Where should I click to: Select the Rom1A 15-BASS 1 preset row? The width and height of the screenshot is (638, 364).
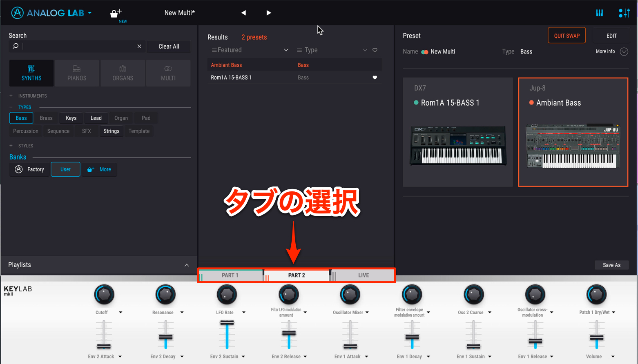pyautogui.click(x=294, y=78)
